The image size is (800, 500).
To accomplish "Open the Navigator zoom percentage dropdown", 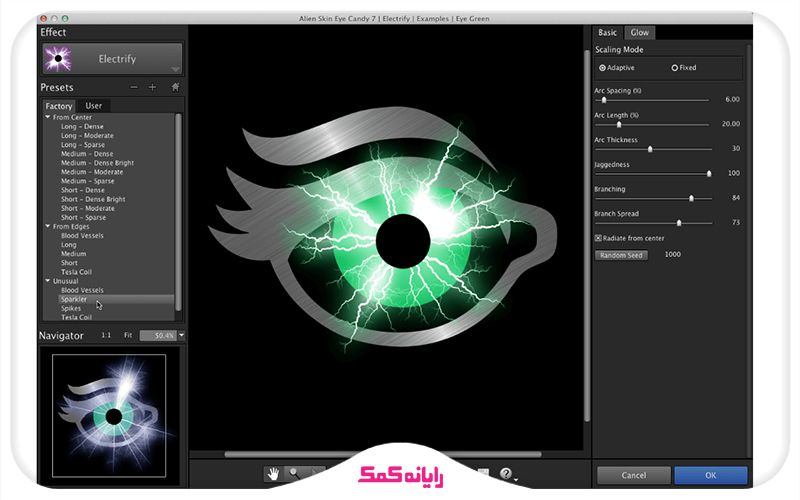I will (182, 335).
